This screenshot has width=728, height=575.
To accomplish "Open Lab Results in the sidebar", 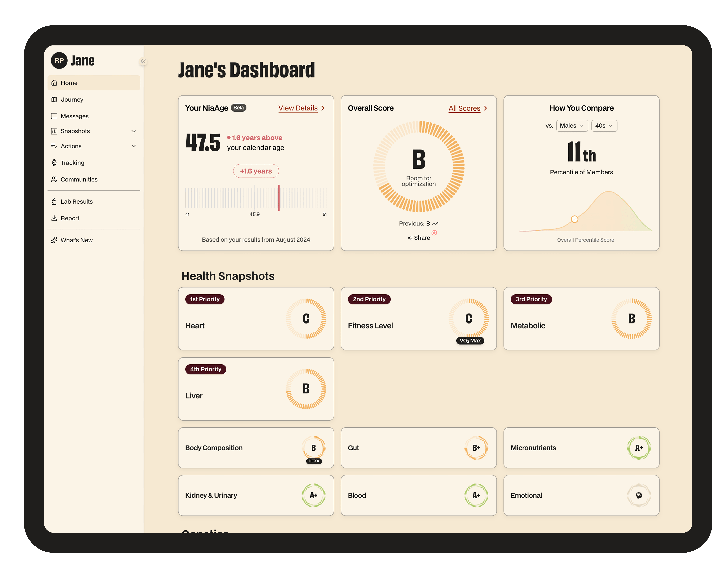I will pos(94,202).
